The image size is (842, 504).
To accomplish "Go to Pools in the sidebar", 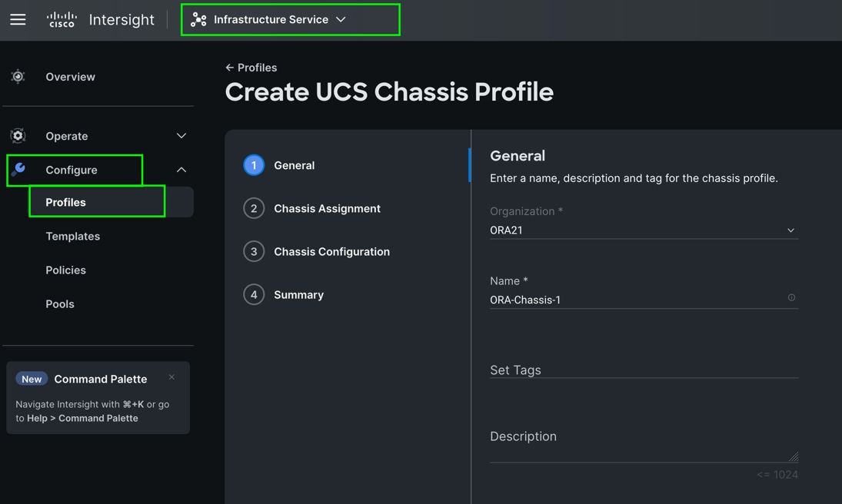I will tap(60, 304).
